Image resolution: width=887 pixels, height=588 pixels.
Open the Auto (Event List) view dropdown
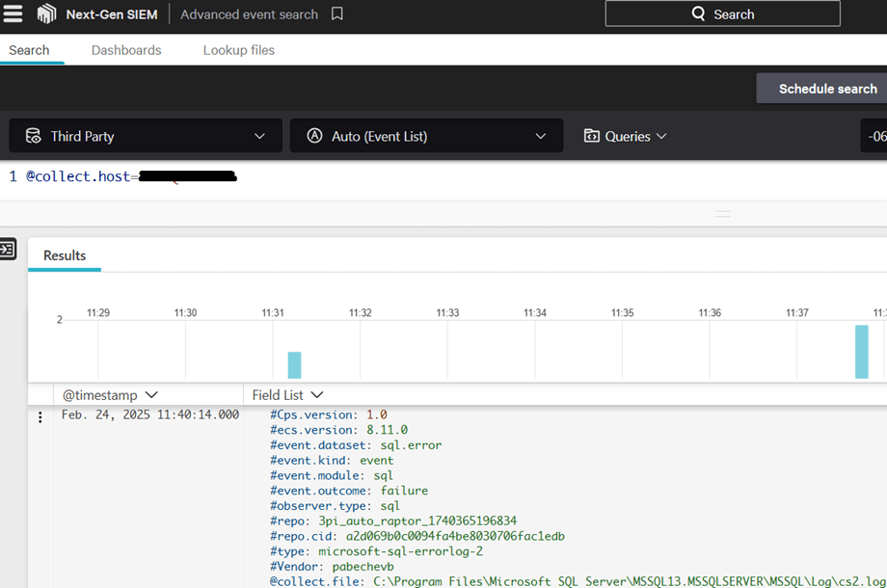coord(540,136)
